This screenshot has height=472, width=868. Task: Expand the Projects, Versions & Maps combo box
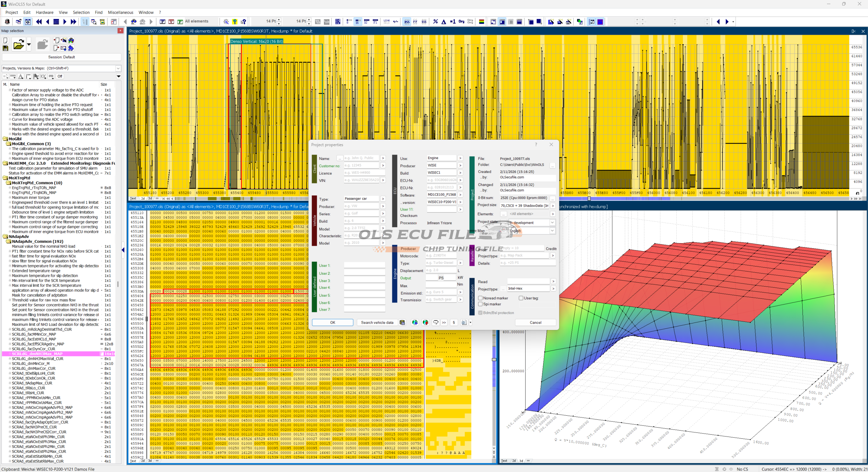coord(118,68)
